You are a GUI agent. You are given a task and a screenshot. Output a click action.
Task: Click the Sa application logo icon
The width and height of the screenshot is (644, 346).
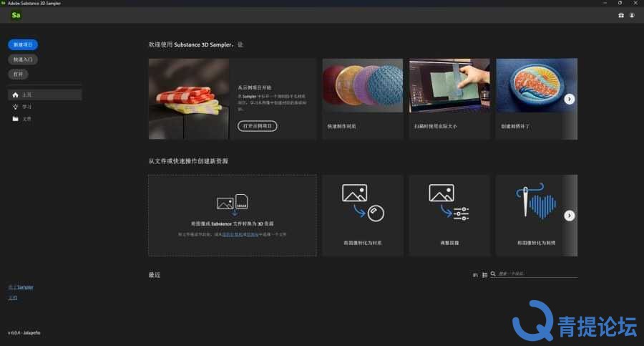click(x=16, y=15)
